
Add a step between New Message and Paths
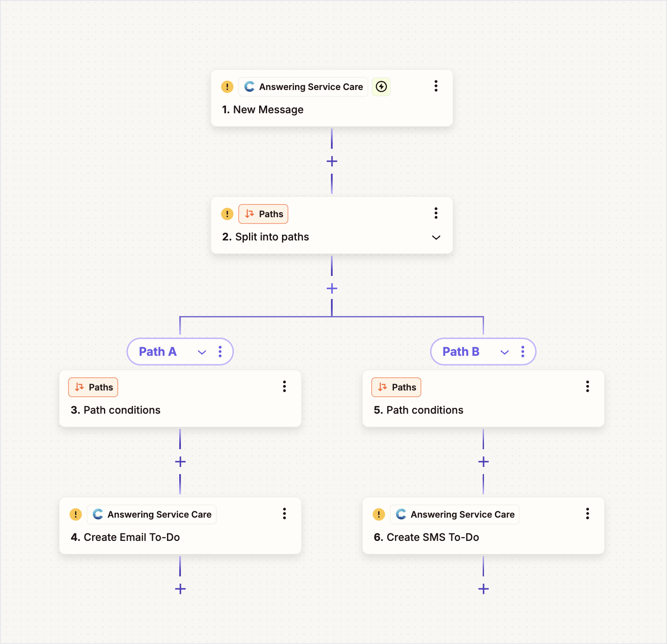coord(332,161)
